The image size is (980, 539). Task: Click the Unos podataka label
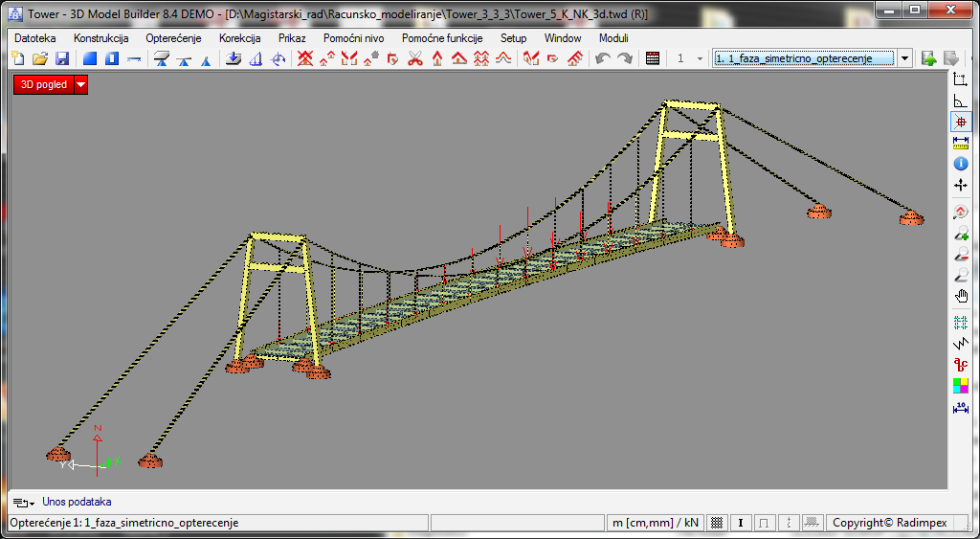coord(77,502)
